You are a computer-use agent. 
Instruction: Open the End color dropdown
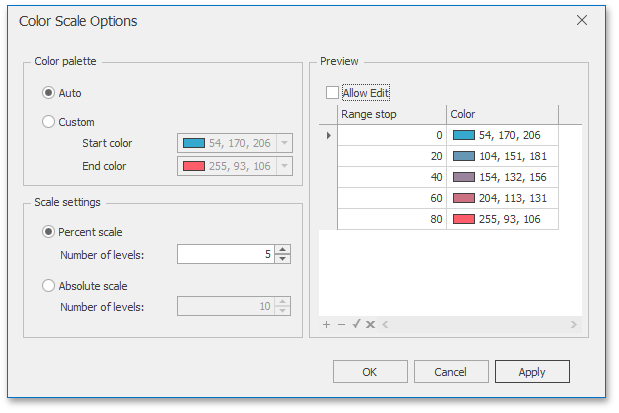tap(284, 166)
